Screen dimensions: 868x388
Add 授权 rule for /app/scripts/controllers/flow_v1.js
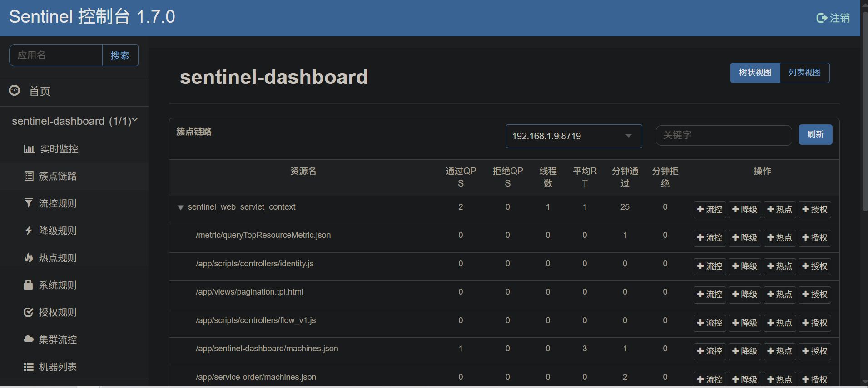[x=814, y=323]
